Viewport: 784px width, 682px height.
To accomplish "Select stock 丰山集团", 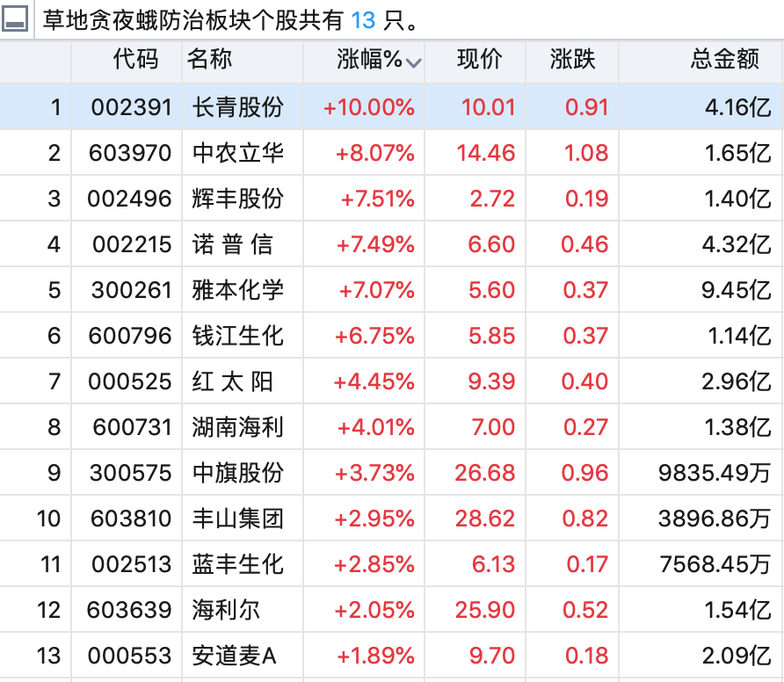I will coord(238,519).
